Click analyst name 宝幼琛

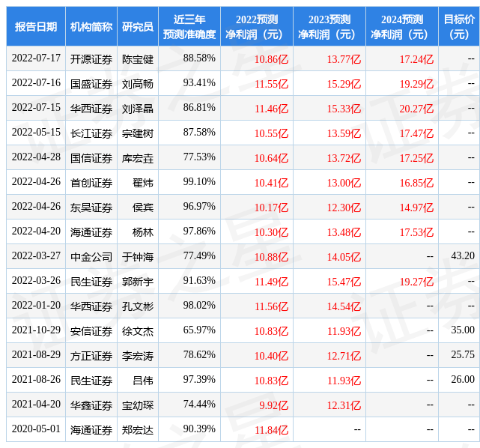tap(138, 406)
